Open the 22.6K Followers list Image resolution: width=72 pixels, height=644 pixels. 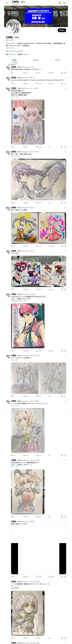[23, 54]
